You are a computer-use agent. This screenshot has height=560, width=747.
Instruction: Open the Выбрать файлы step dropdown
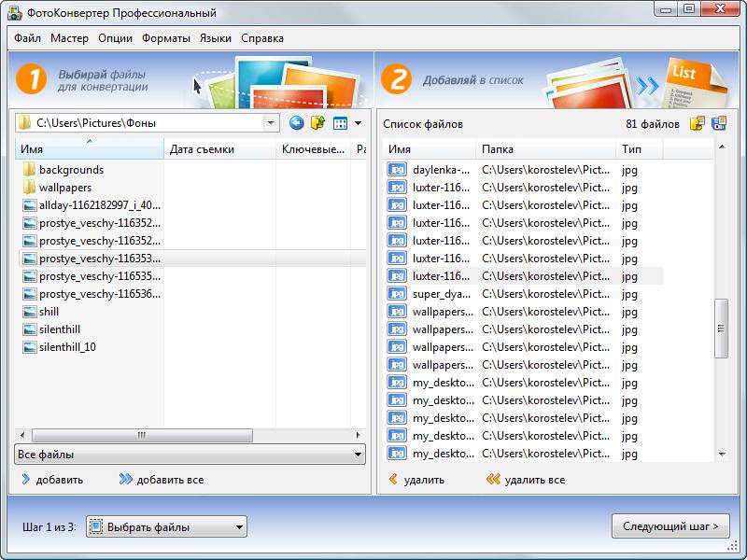click(166, 526)
